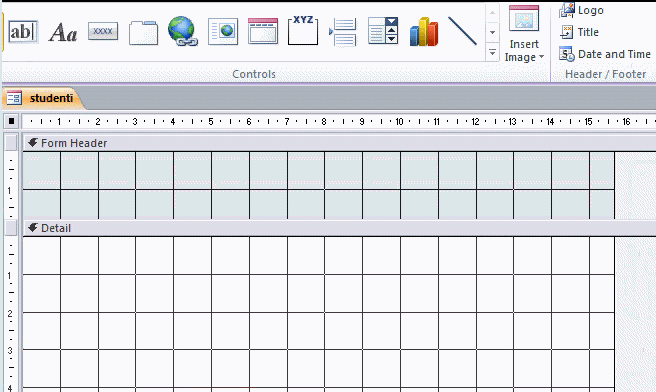Select the Text Box control
The image size is (656, 392).
pos(23,32)
